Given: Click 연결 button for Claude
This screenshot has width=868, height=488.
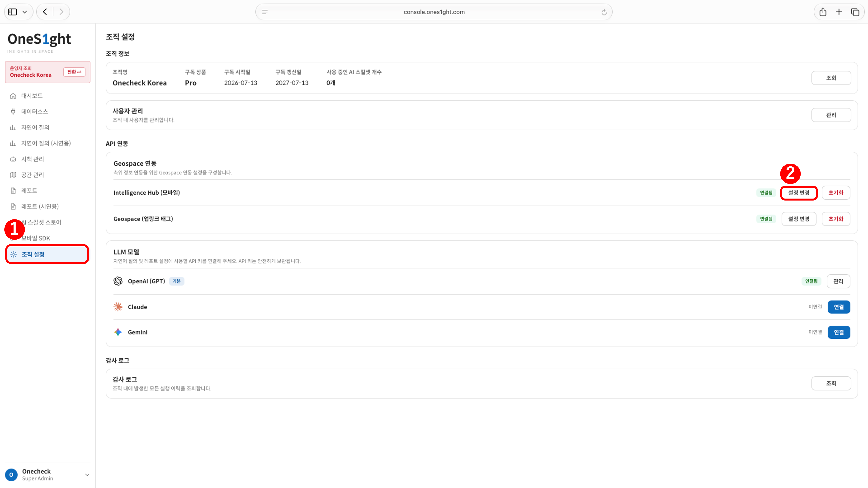Looking at the screenshot, I should [x=839, y=307].
